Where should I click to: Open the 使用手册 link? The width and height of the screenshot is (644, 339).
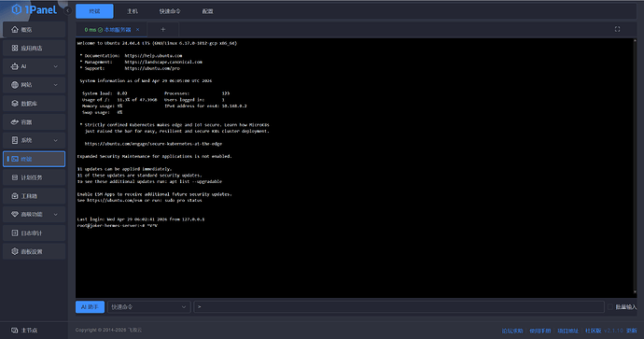point(540,331)
